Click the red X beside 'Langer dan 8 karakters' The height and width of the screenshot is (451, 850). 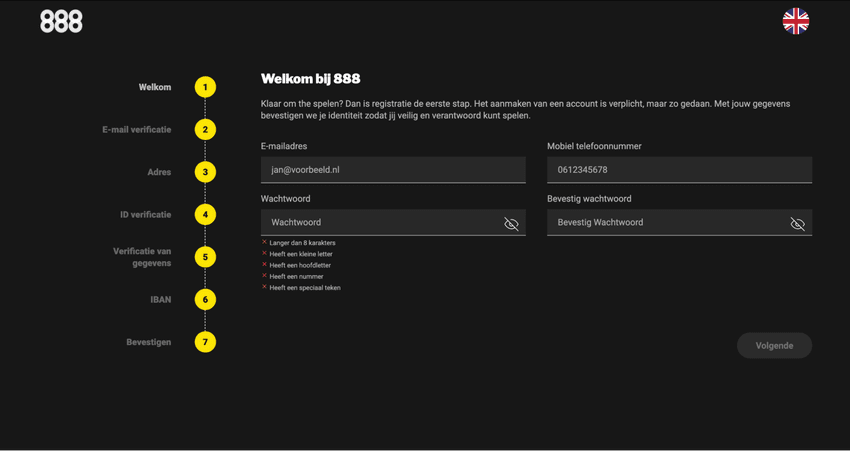click(x=265, y=242)
